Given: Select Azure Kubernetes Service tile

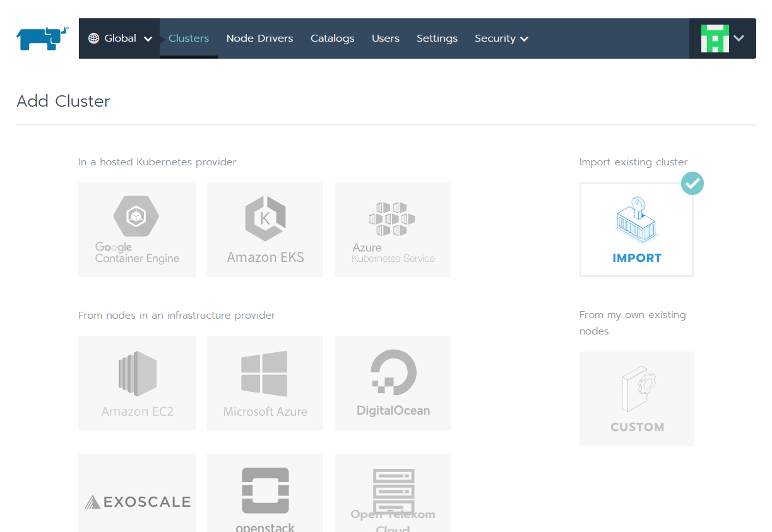Looking at the screenshot, I should tap(393, 230).
